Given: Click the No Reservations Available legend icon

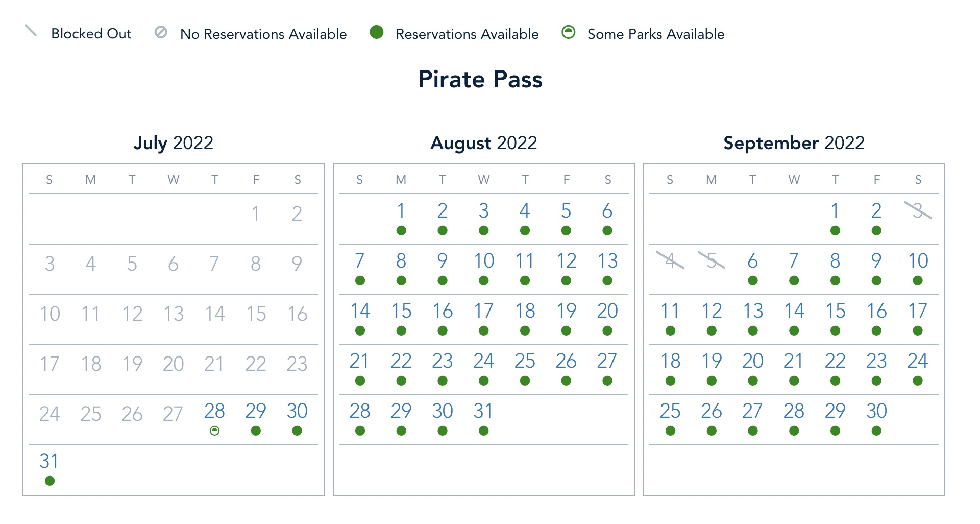Looking at the screenshot, I should coord(161,32).
